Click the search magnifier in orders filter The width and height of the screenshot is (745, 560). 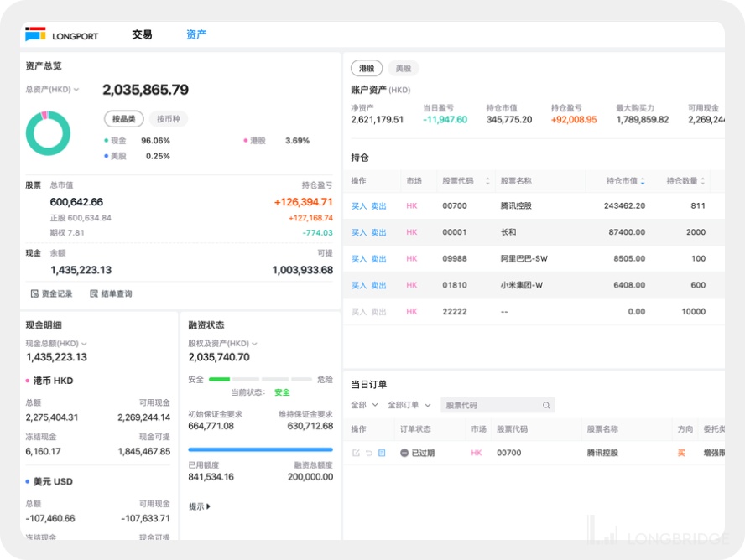click(546, 406)
